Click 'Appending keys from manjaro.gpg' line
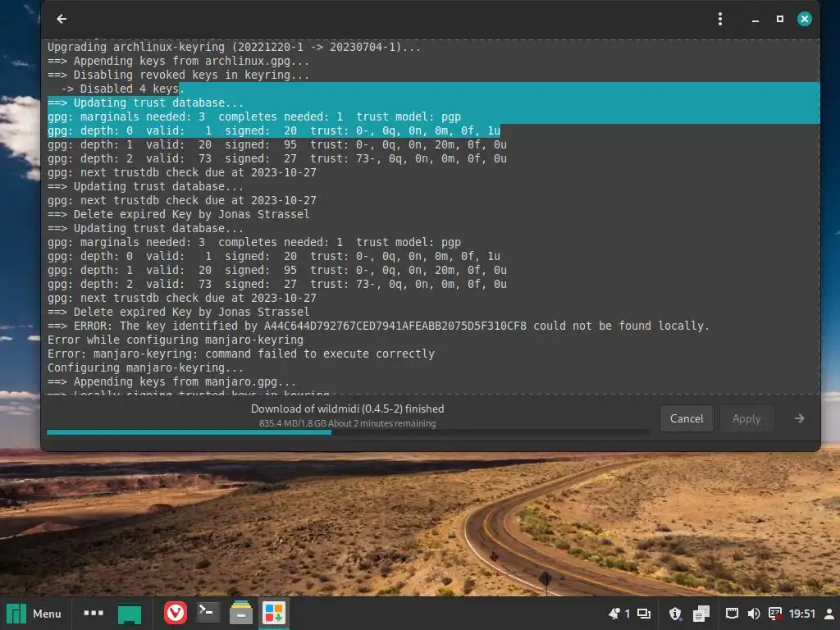 pyautogui.click(x=171, y=381)
